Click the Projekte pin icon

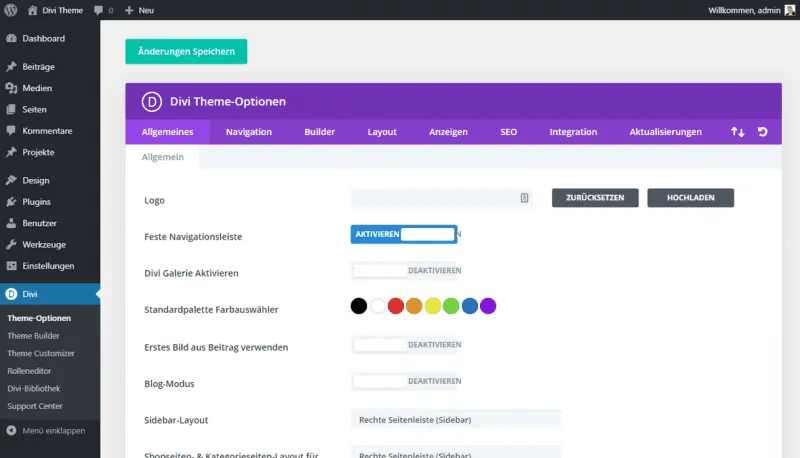tap(11, 152)
